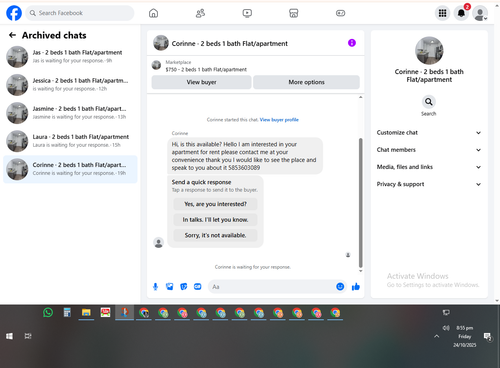Click the voice clip microphone icon
The width and height of the screenshot is (500, 368).
[x=155, y=287]
